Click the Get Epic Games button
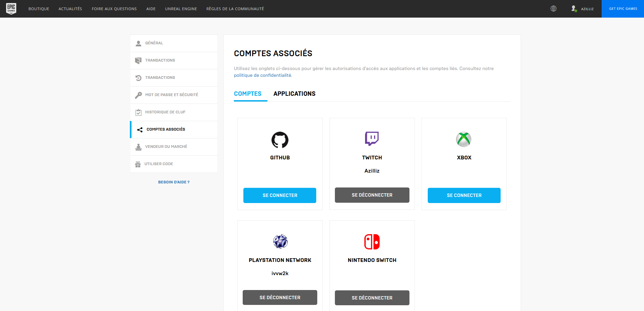This screenshot has height=311, width=644. (x=623, y=9)
